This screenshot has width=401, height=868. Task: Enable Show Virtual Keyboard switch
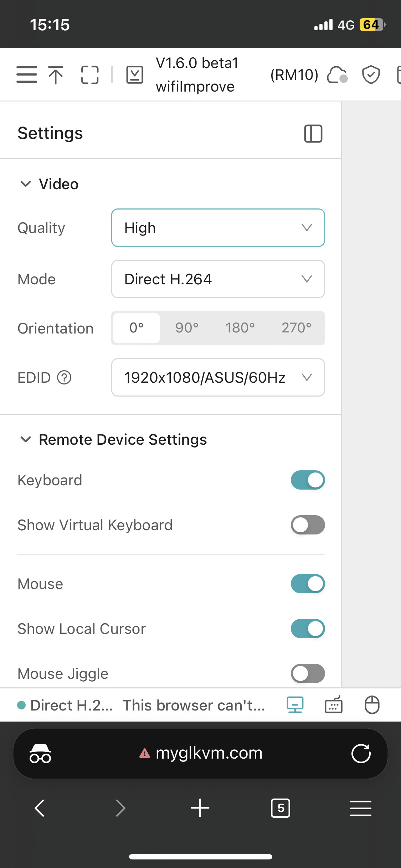click(x=308, y=525)
